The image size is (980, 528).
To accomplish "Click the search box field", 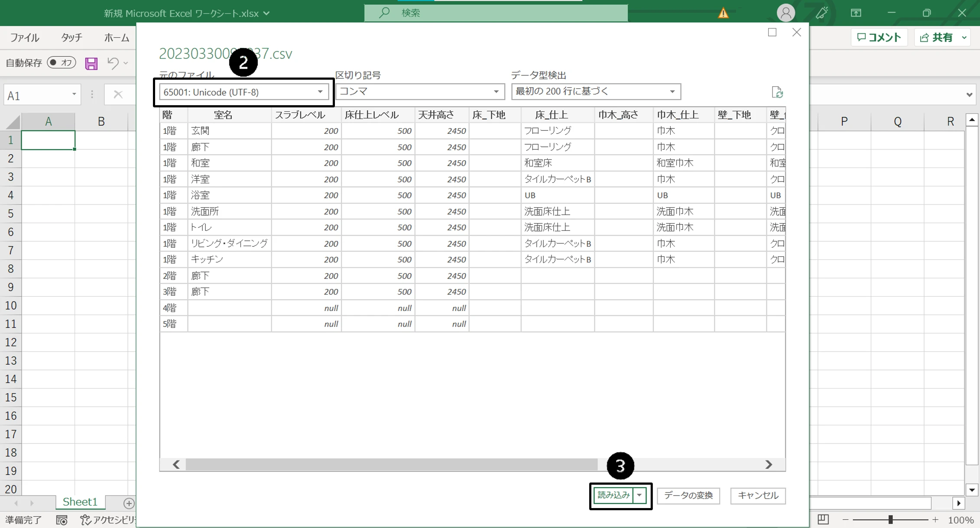I will (496, 13).
